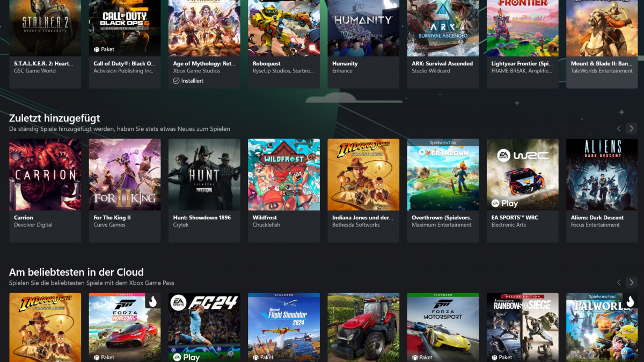Click the Paket icon on Flight Simulator 2024
The image size is (644, 362).
tap(256, 357)
